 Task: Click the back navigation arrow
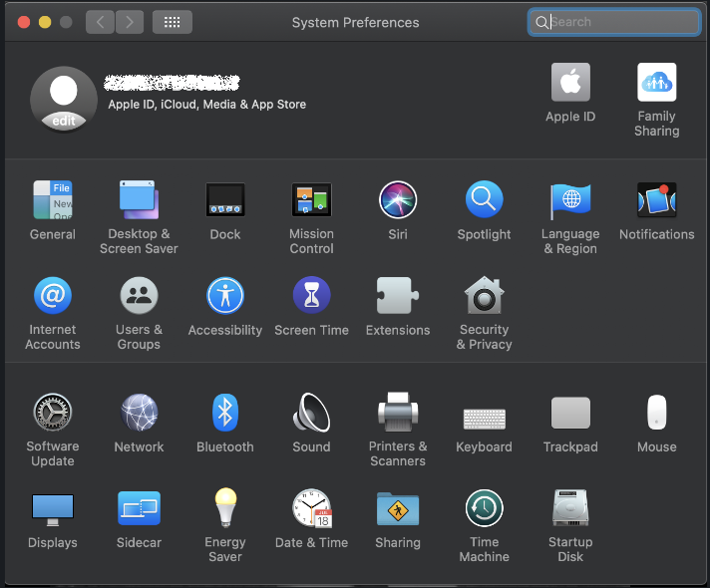pos(100,22)
